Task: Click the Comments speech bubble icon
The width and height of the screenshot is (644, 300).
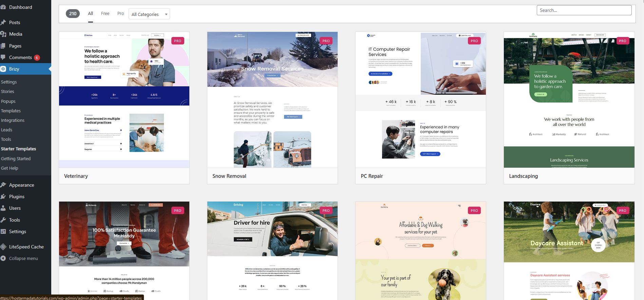Action: 3,57
